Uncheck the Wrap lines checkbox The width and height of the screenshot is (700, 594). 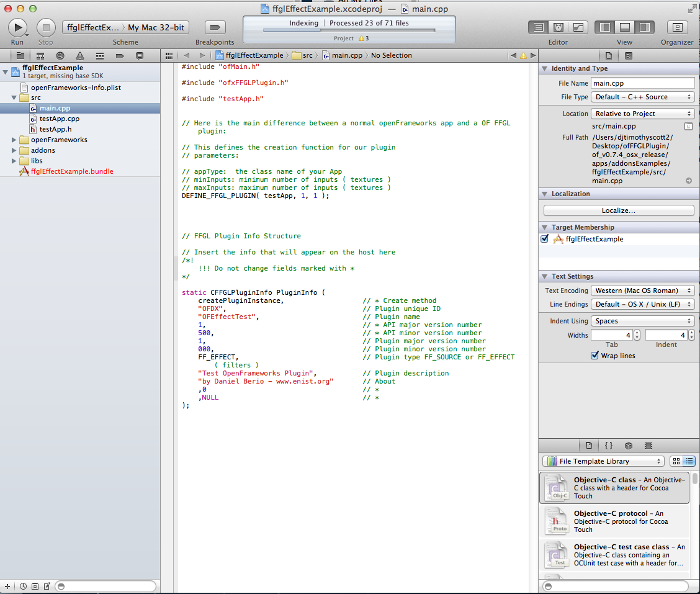tap(595, 356)
